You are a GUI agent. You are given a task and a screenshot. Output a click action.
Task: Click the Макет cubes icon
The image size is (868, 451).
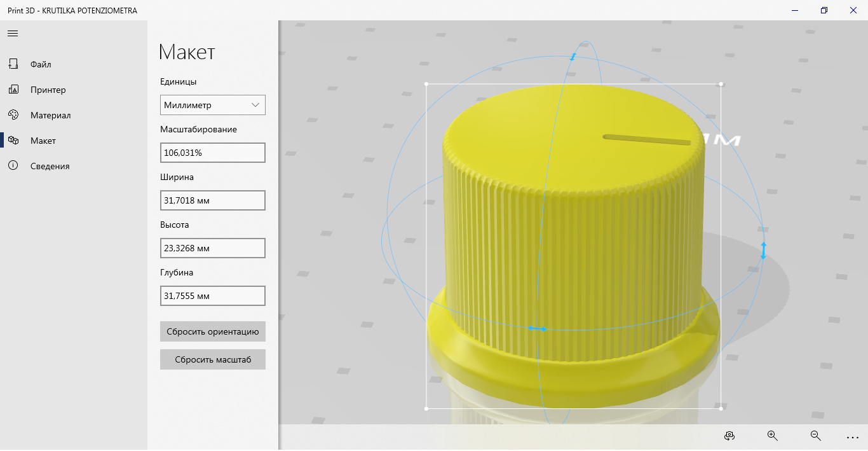point(13,140)
